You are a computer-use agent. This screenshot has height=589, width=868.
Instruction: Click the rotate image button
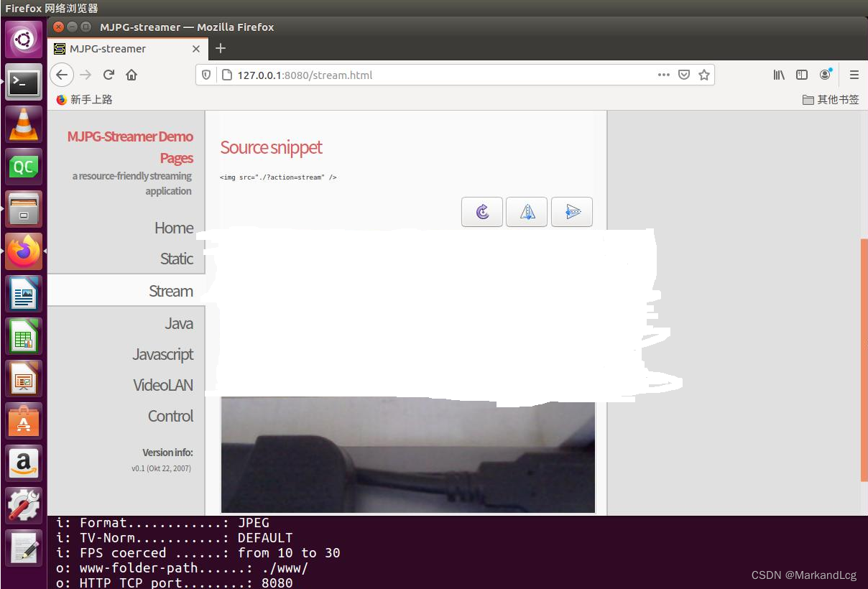(x=482, y=212)
